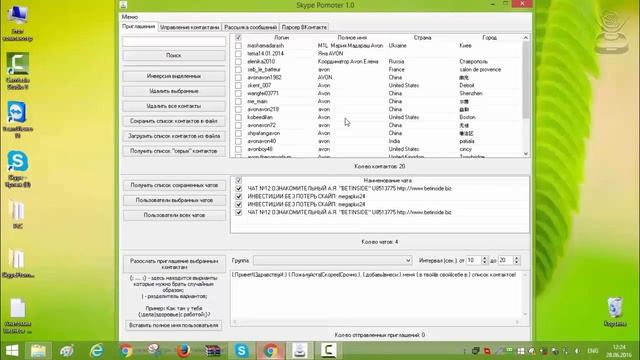
Task: Check the box for contact avonavon1982
Action: tap(238, 78)
